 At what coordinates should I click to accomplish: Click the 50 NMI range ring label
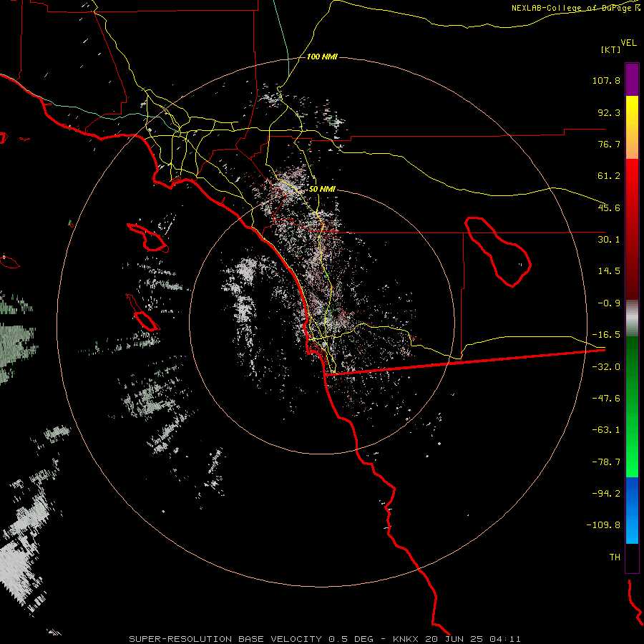coord(322,189)
